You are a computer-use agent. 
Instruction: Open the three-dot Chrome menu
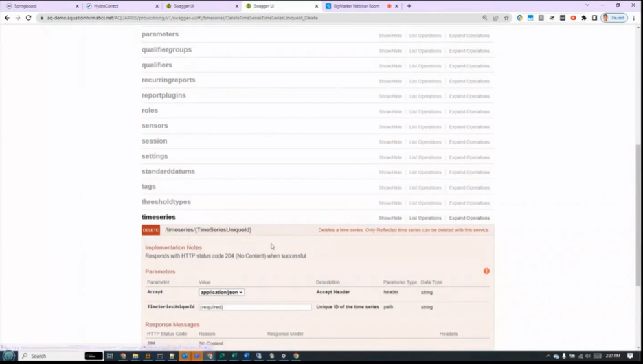click(634, 18)
